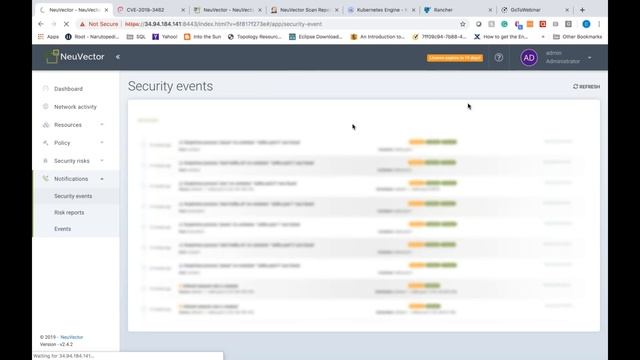Close the Kubernetes Engine tab
Image resolution: width=640 pixels, height=360 pixels.
(413, 10)
